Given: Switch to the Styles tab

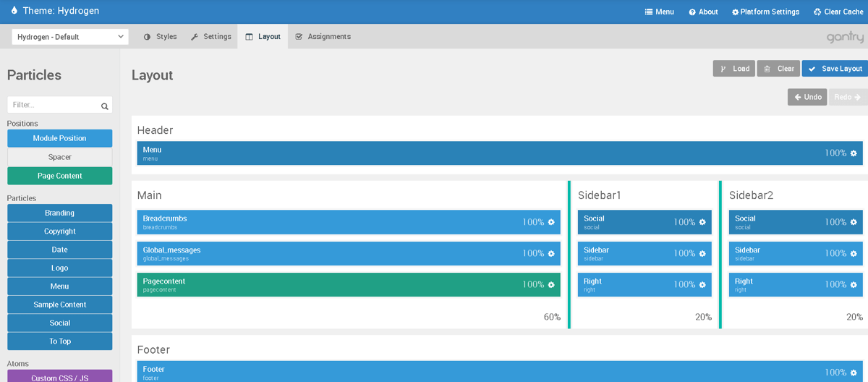Looking at the screenshot, I should pyautogui.click(x=160, y=37).
